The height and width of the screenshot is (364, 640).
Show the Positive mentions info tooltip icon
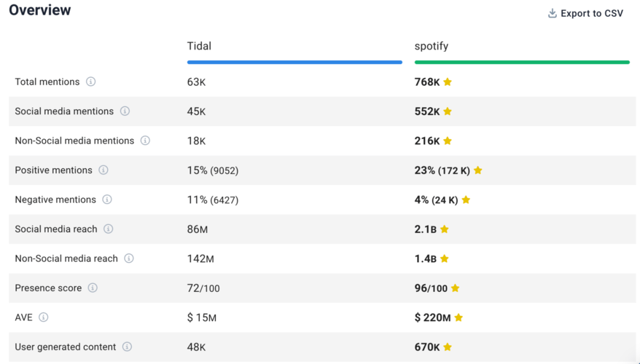click(x=104, y=170)
